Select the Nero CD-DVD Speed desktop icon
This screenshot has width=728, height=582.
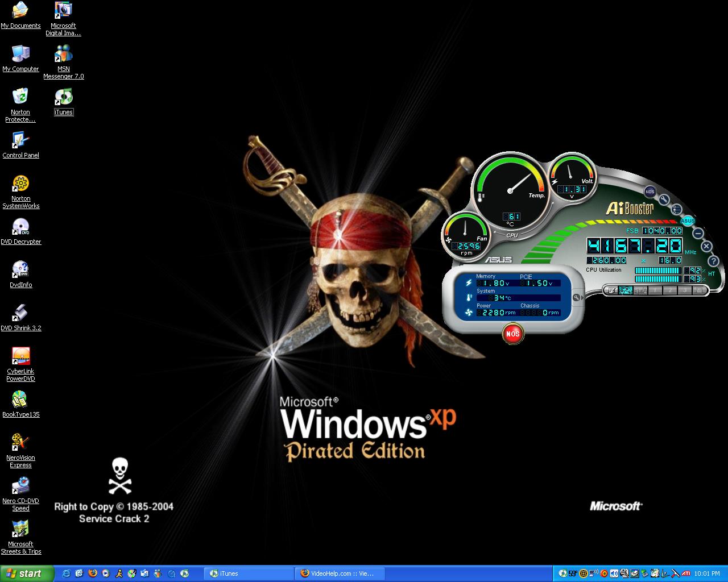click(x=20, y=494)
